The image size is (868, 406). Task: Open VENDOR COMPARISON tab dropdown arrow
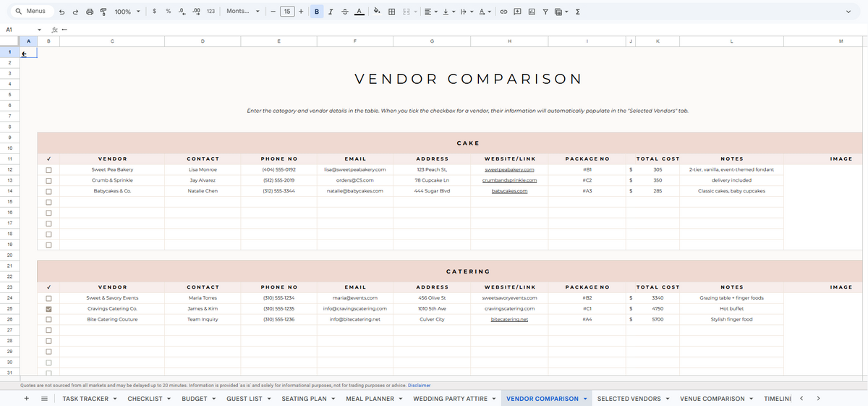tap(584, 399)
